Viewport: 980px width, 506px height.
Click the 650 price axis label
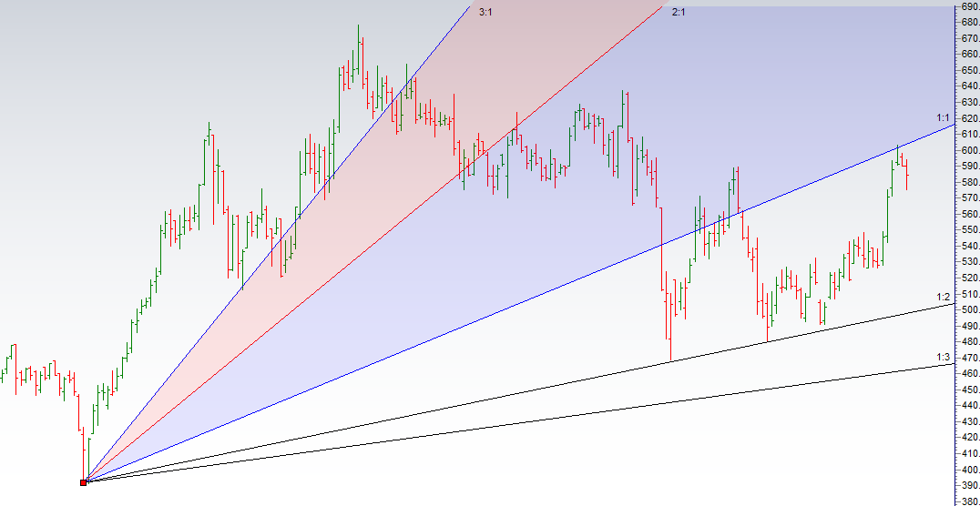point(967,70)
